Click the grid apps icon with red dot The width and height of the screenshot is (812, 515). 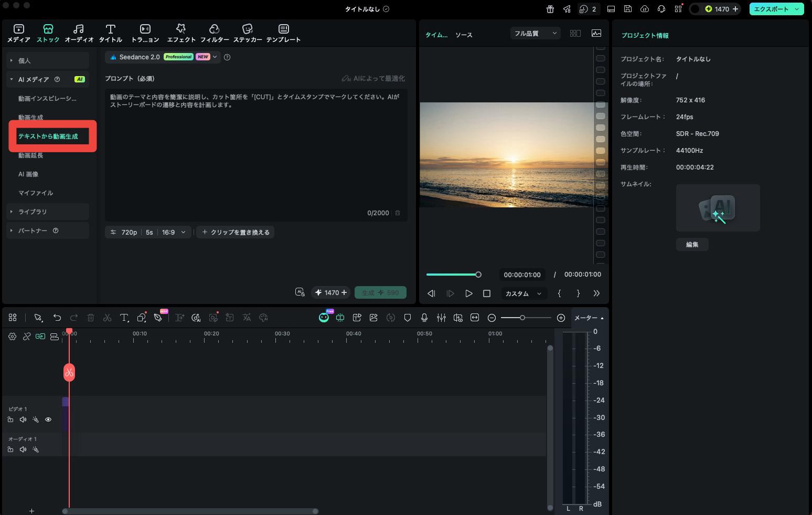point(678,9)
